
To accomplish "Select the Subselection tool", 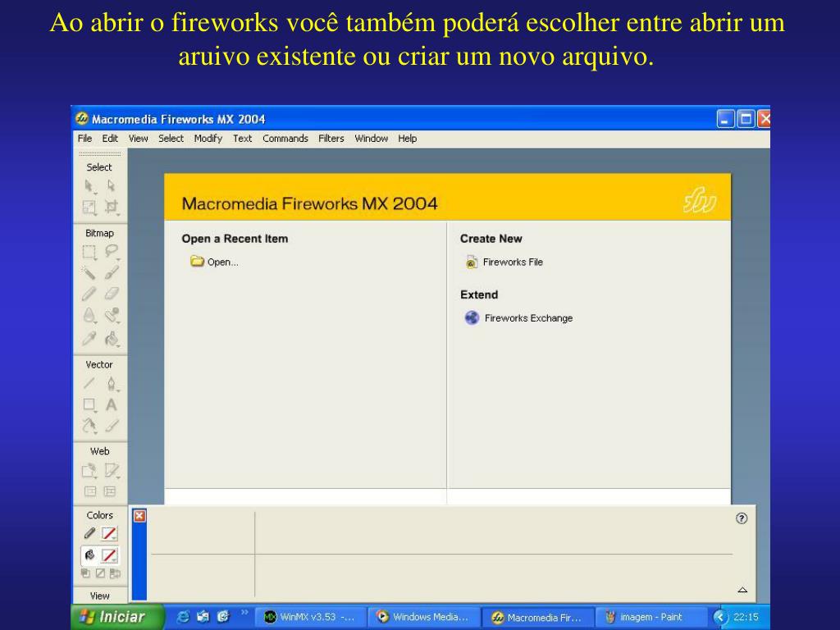I will 112,185.
